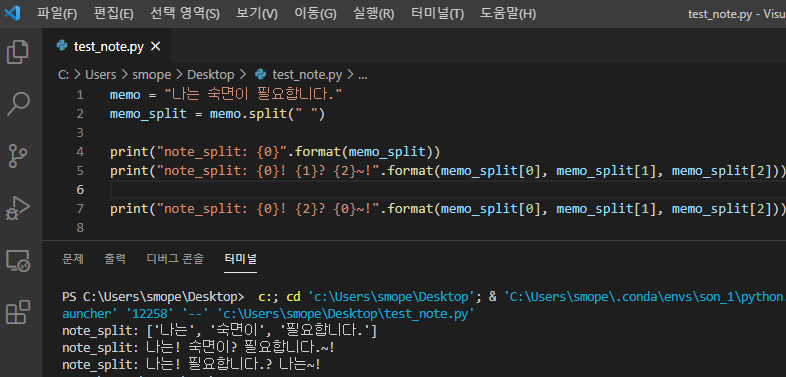This screenshot has width=786, height=377.
Task: Open the 이동(G) menu
Action: click(315, 14)
